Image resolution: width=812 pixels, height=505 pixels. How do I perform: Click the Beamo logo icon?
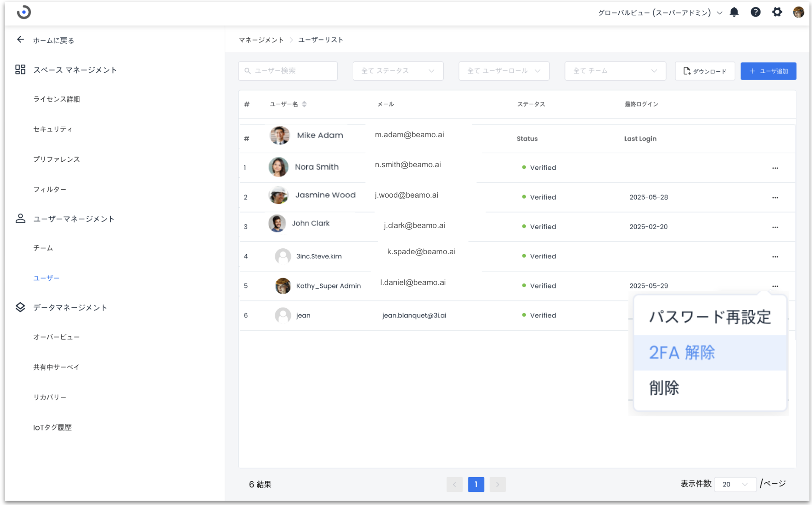click(x=24, y=12)
